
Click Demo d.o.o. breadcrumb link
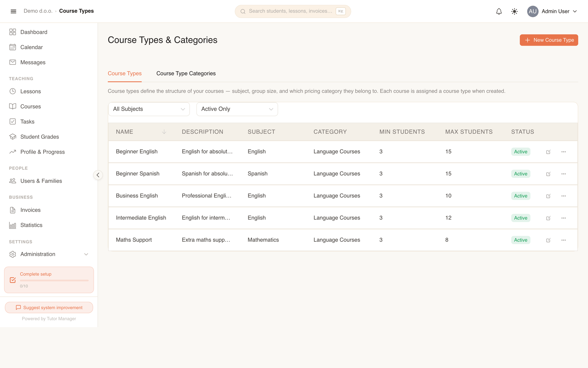click(x=38, y=11)
